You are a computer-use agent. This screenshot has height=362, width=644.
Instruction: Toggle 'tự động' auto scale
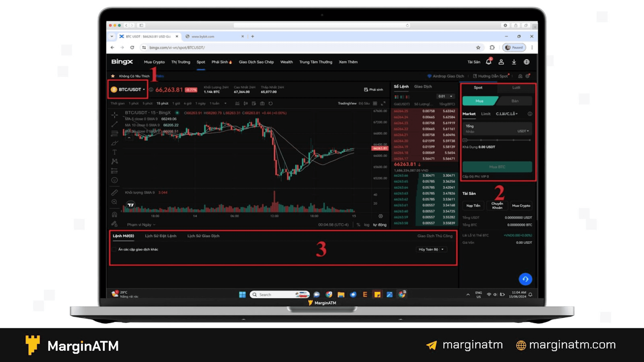(x=380, y=225)
